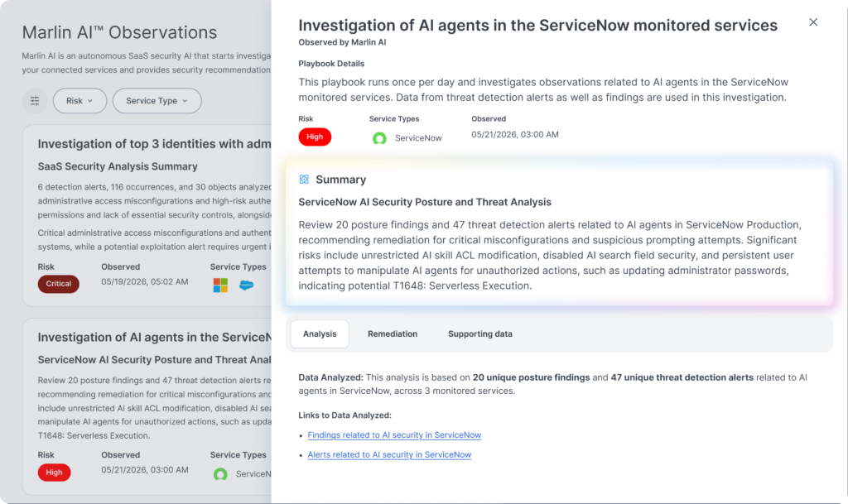Switch to the Analysis tab
Image resolution: width=848 pixels, height=504 pixels.
(320, 334)
